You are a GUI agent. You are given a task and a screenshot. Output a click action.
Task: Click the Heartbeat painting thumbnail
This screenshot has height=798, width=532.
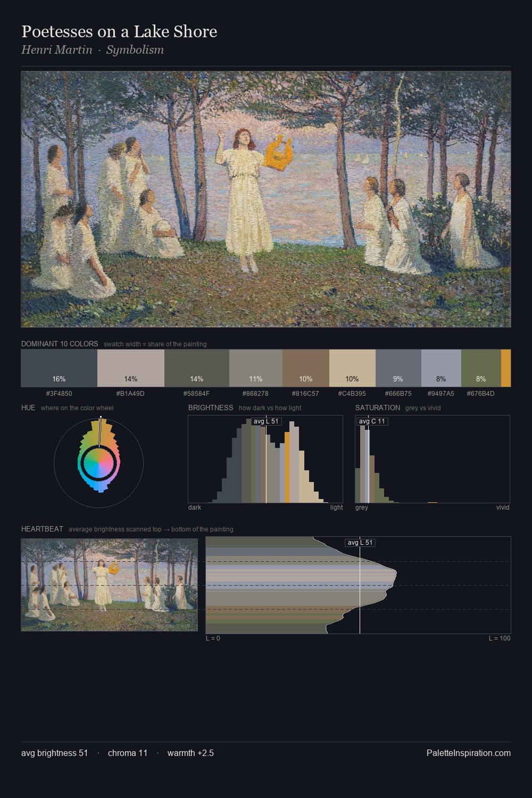(x=109, y=585)
